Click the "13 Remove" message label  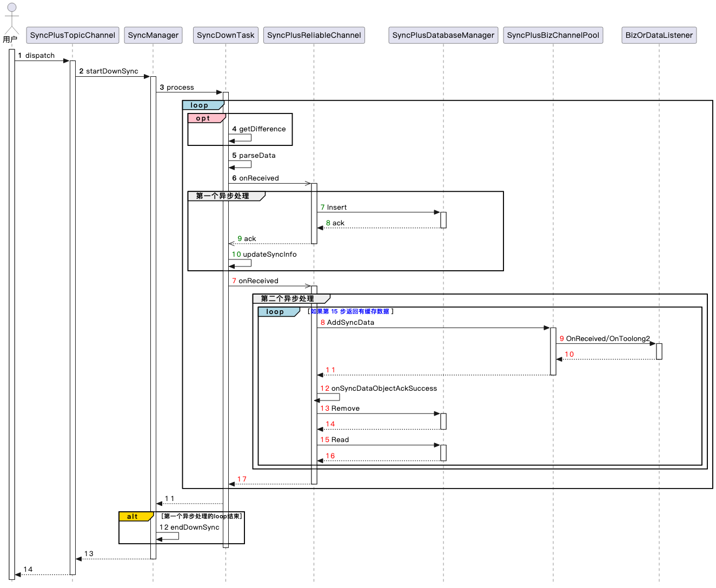[340, 409]
